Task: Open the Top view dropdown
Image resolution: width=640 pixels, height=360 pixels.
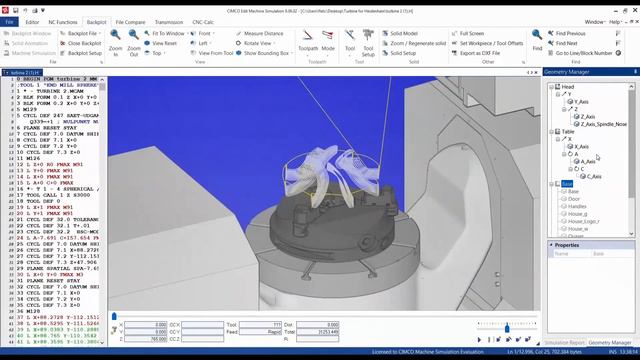Action: coord(164,53)
